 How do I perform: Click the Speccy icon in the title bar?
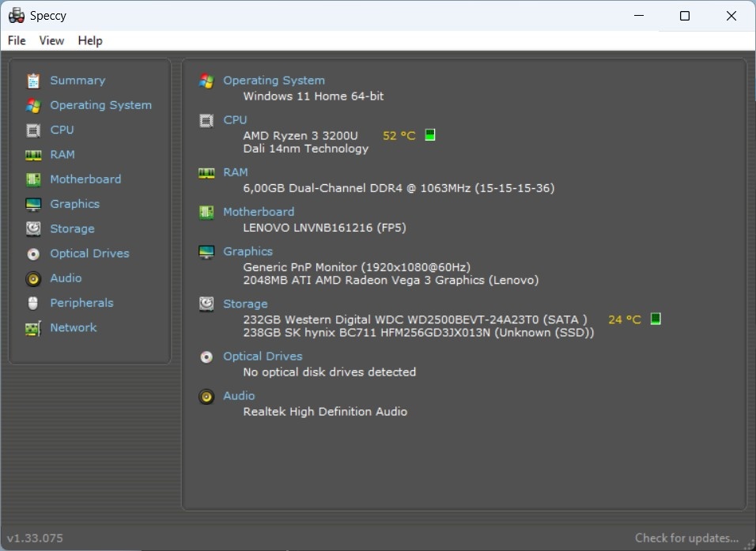[17, 15]
